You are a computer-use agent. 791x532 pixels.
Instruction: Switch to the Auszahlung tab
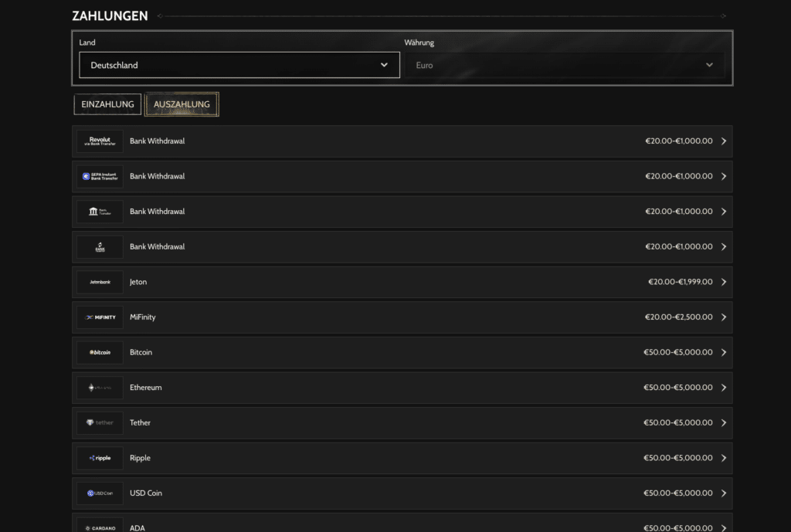click(182, 104)
